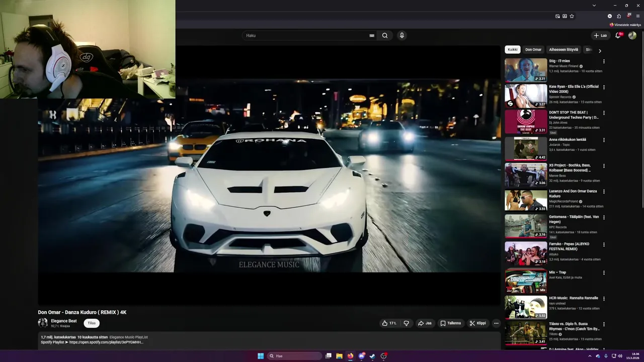Open options menu for Farruko - Pepas video
Screen dimensions: 644x362
(604, 244)
